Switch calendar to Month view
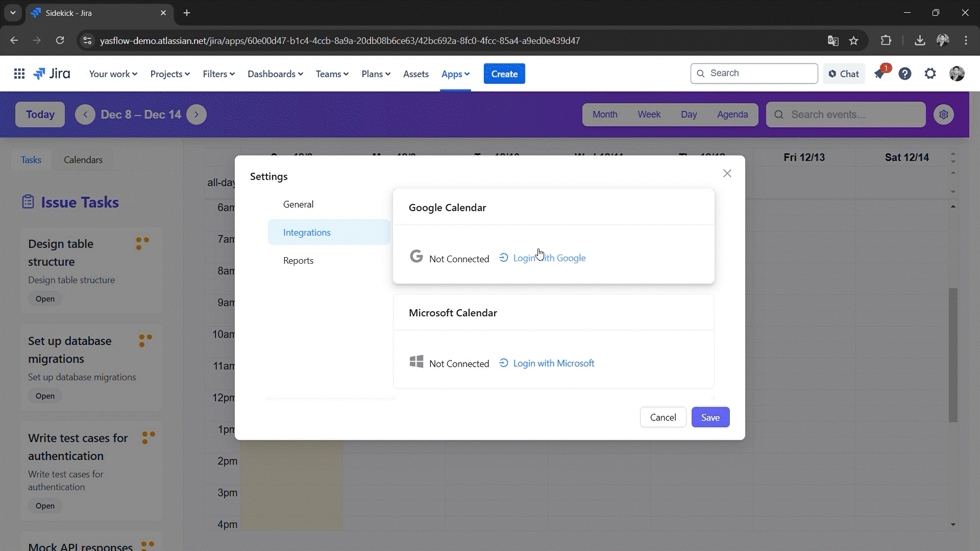Viewport: 980px width, 551px height. 605,115
